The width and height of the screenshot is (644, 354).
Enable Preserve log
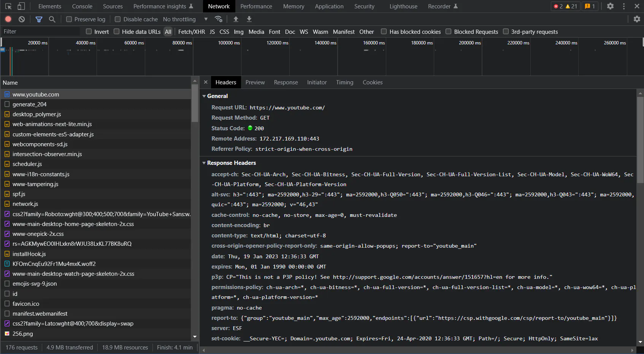pos(69,19)
